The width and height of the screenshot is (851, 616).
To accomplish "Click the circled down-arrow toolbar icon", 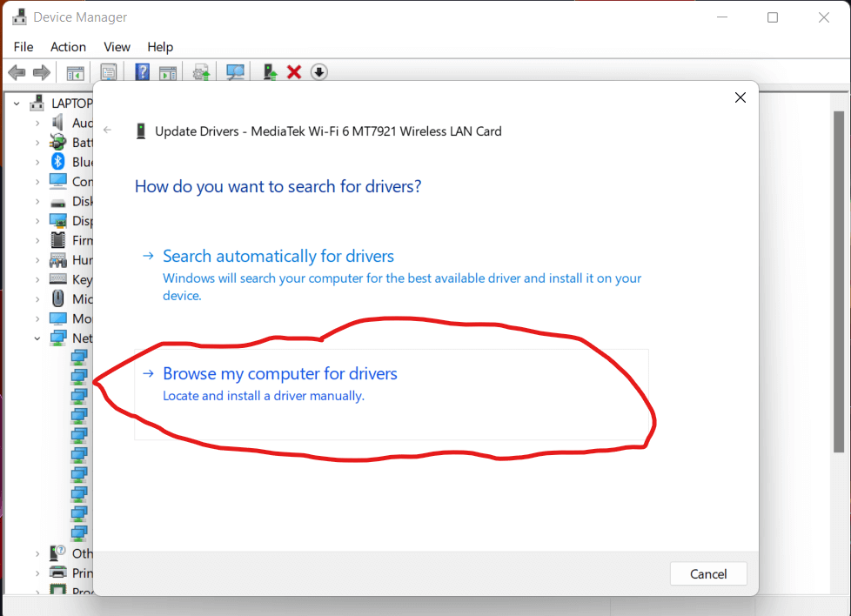I will [x=319, y=72].
